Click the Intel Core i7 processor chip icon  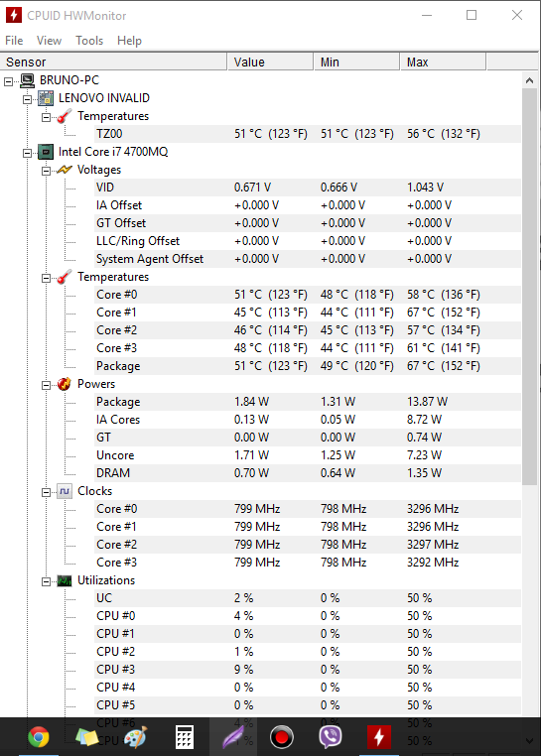point(46,152)
